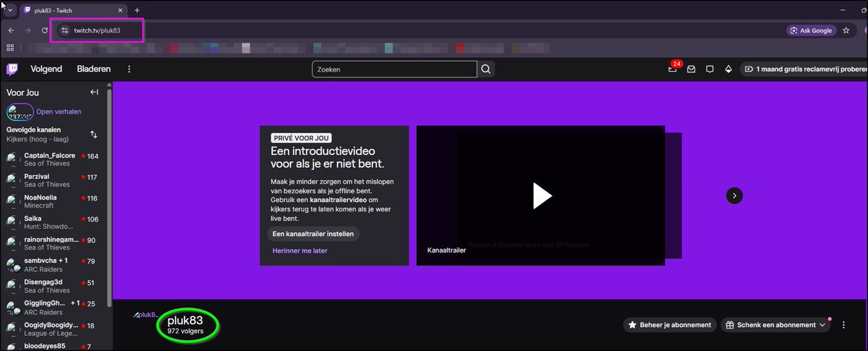Click the Gevolgde kanalen heading
Screen dimensions: 868x351
[33, 130]
